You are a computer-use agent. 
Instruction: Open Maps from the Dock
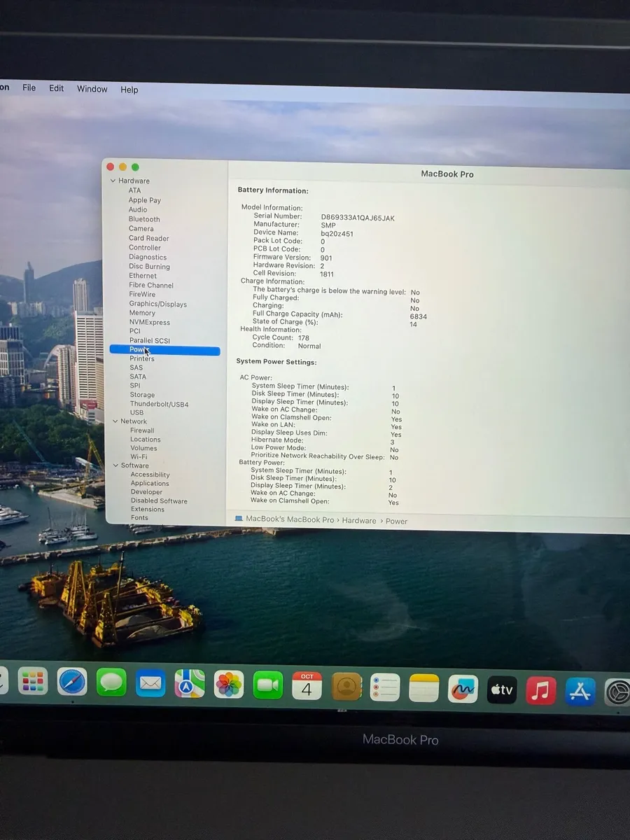click(x=190, y=684)
